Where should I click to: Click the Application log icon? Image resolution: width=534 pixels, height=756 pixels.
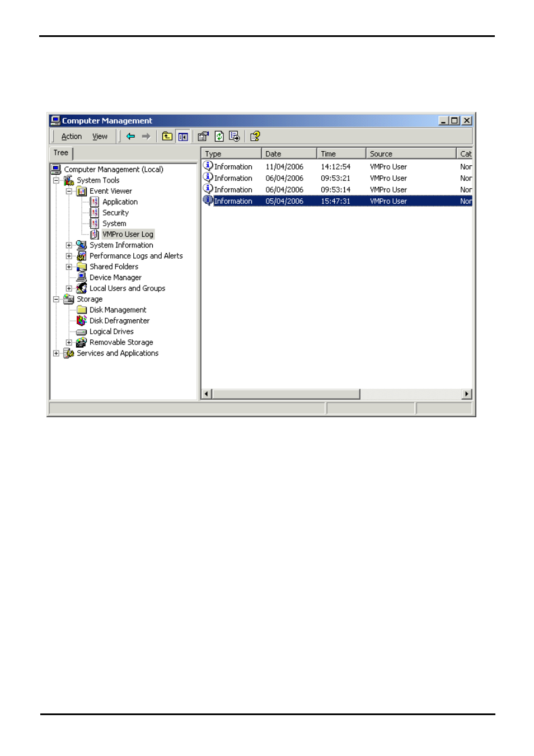(95, 202)
